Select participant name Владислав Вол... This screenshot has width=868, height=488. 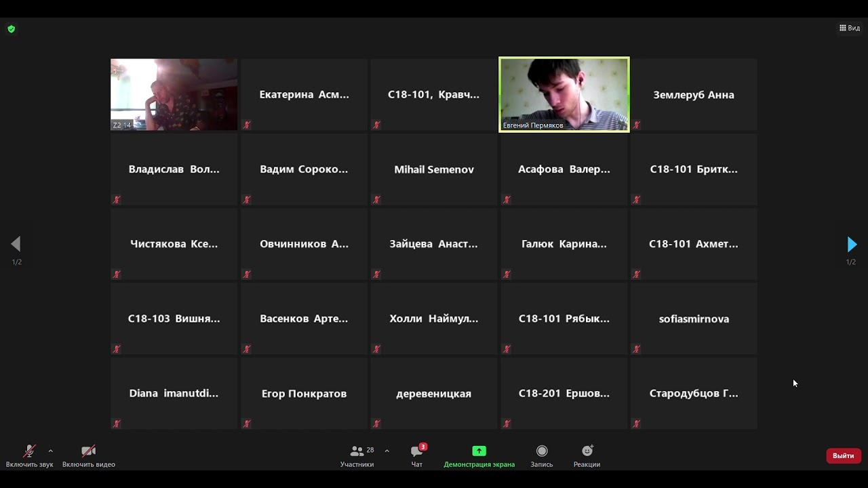click(174, 169)
